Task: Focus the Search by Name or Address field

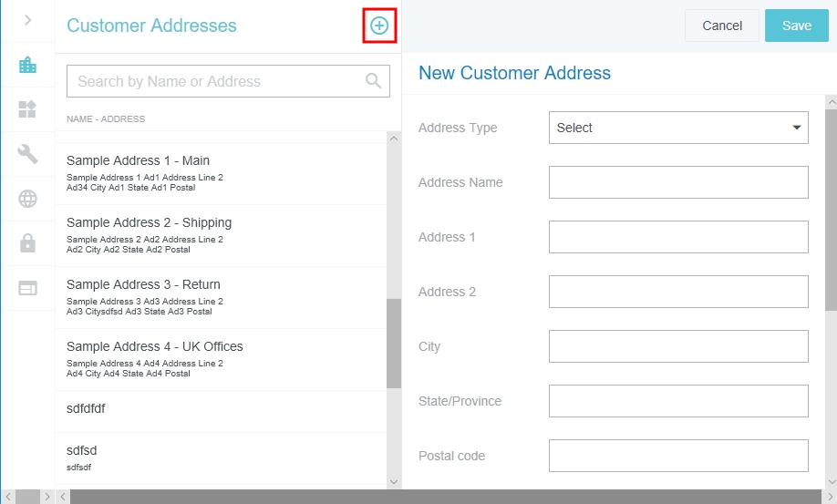Action: pyautogui.click(x=214, y=81)
